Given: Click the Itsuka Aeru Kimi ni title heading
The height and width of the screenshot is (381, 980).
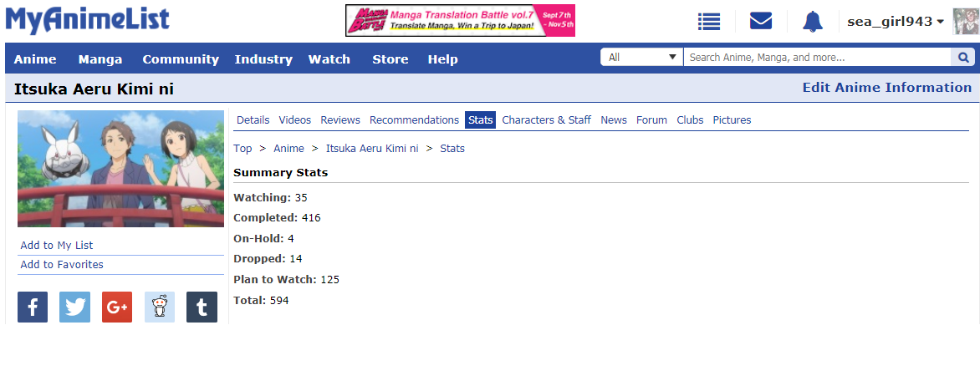Looking at the screenshot, I should click(x=94, y=89).
